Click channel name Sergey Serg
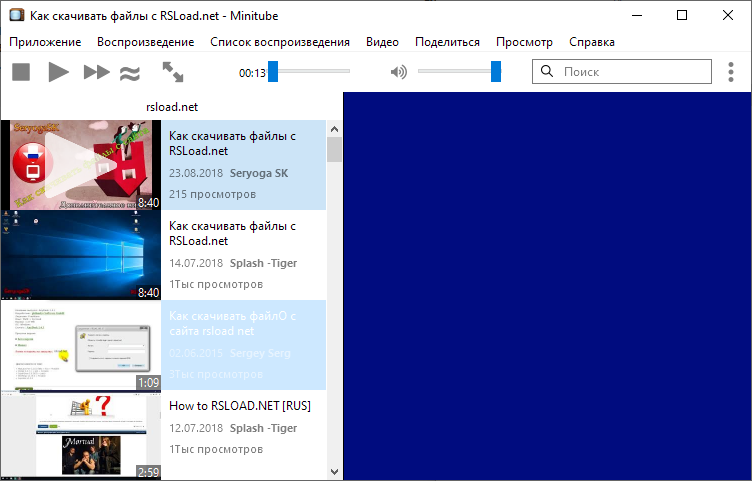The height and width of the screenshot is (481, 752). 260,353
